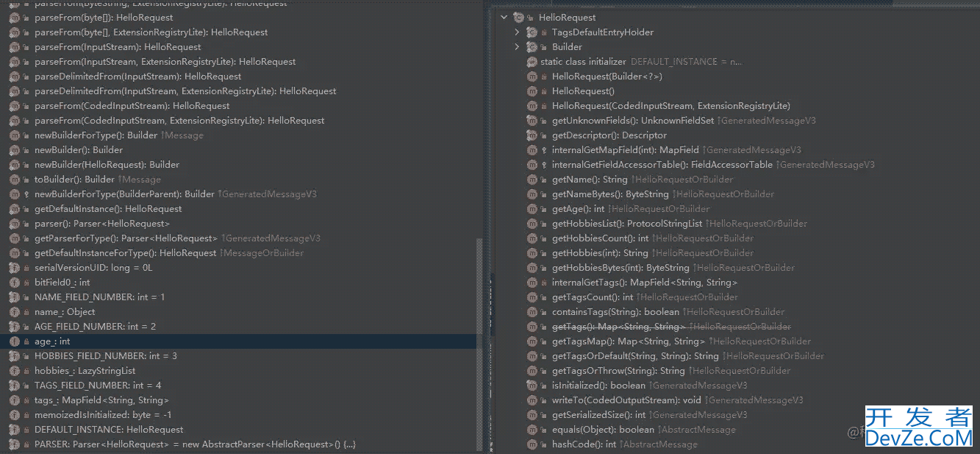Click field icon beside serialVersionUID
980x454 pixels.
pos(15,267)
